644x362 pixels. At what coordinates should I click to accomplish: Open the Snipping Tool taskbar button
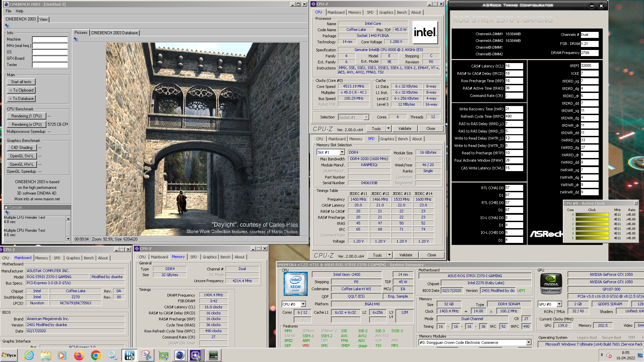pos(146,355)
